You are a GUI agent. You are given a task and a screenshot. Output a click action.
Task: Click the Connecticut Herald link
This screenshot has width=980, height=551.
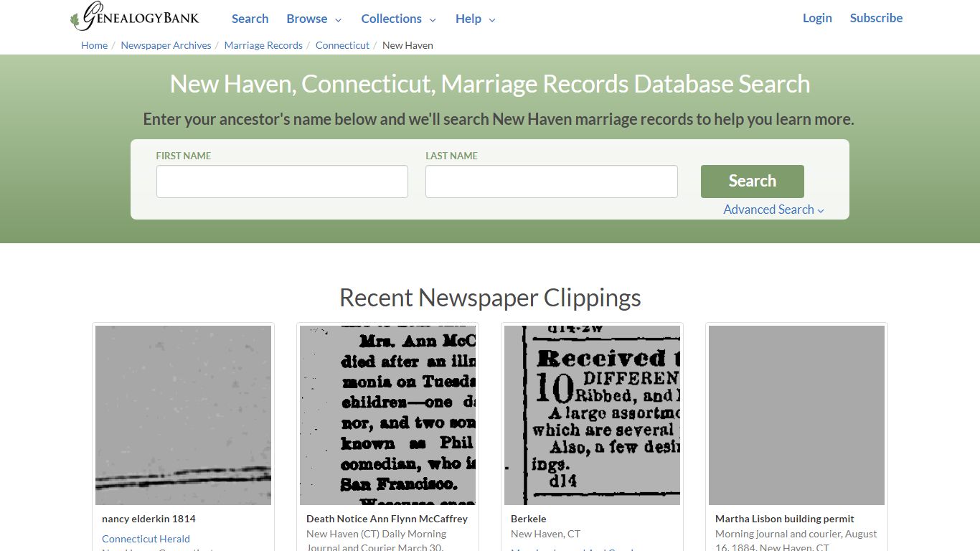pyautogui.click(x=146, y=539)
